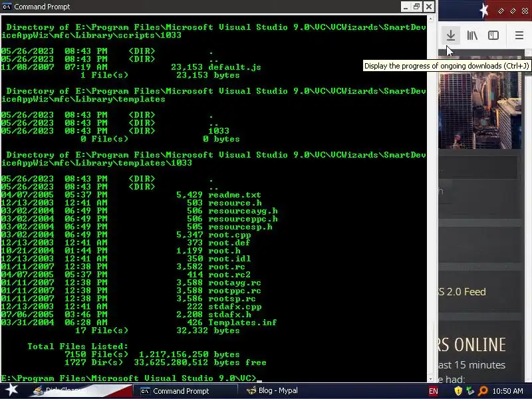532x399 pixels.
Task: Click the resourceayg.h file entry
Action: (243, 211)
